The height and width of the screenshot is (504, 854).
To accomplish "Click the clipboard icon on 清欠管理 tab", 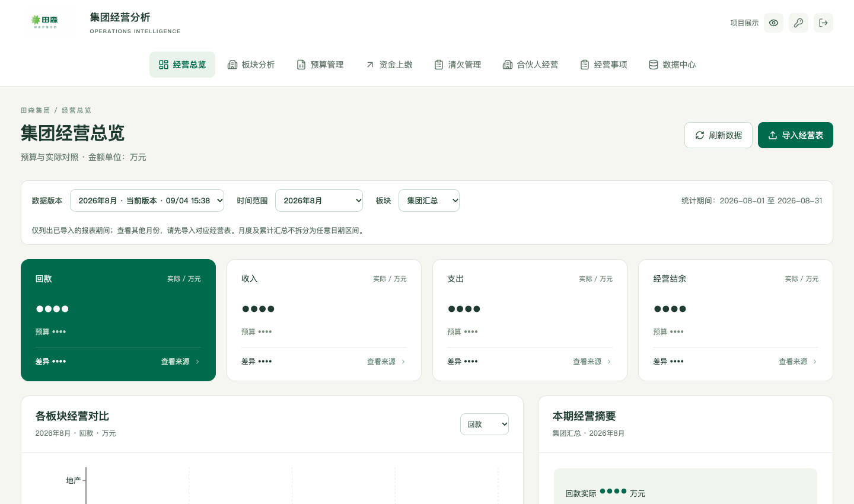I will click(439, 65).
